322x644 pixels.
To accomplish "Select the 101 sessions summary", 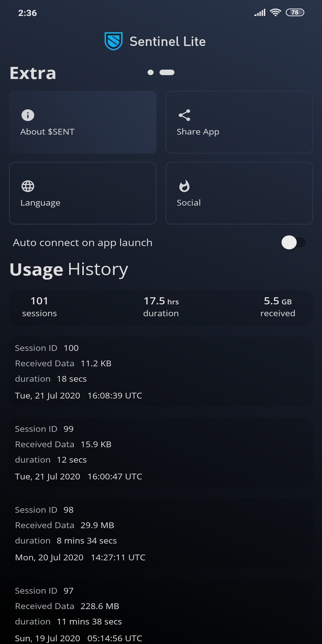I will 39,307.
